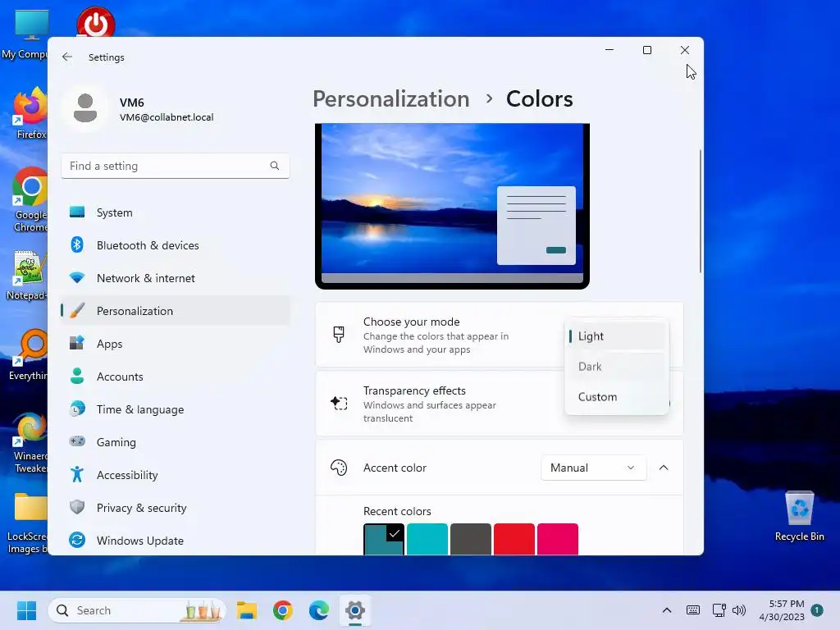The image size is (840, 630).
Task: Click the Accent color palette icon
Action: 339,468
